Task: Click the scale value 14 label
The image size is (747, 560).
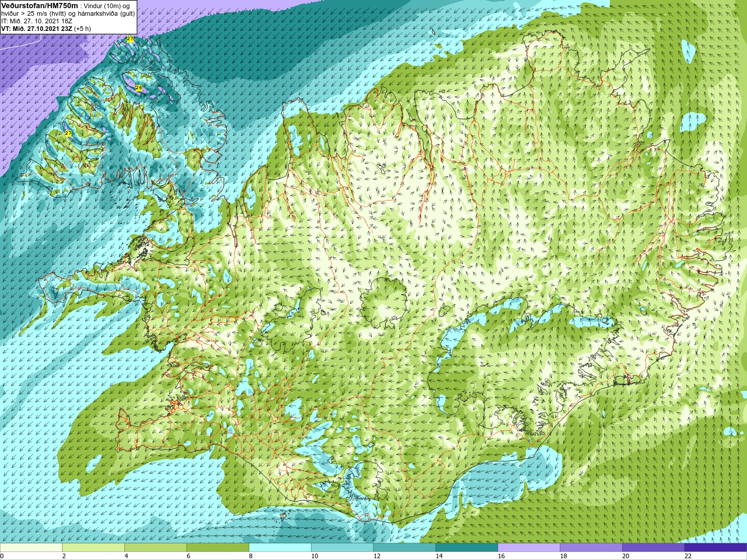Action: 439,556
